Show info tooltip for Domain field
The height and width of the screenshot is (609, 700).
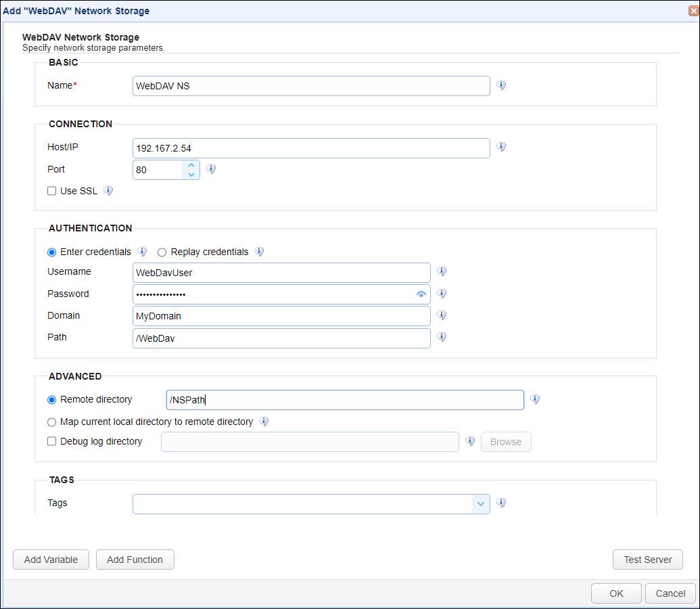(x=442, y=315)
